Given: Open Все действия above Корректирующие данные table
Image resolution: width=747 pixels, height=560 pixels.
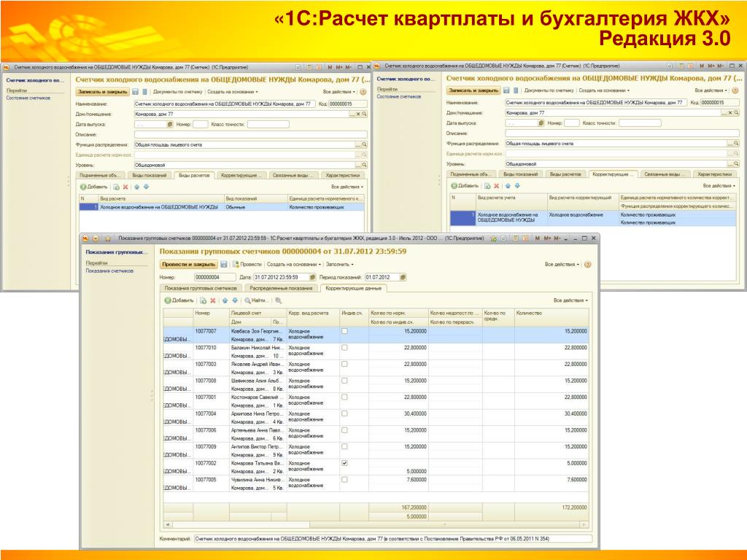Looking at the screenshot, I should point(570,300).
